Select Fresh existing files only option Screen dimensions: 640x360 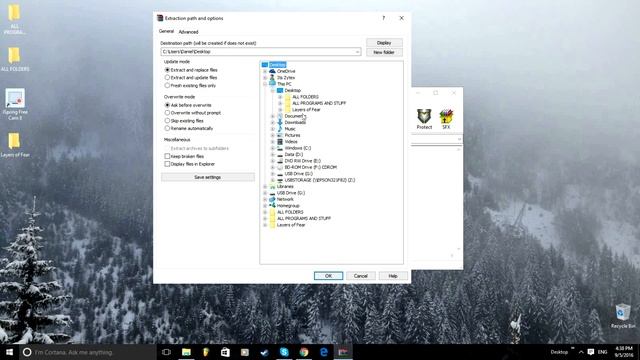[x=190, y=86]
